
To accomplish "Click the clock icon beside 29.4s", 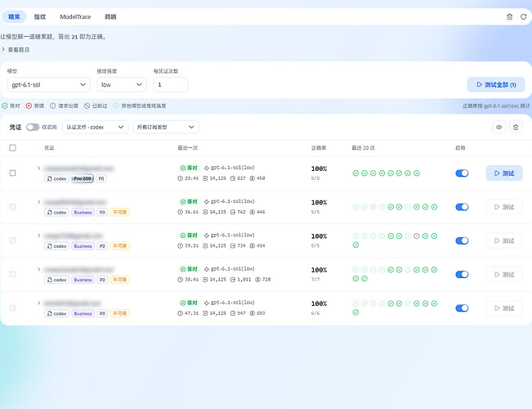I will click(x=180, y=178).
